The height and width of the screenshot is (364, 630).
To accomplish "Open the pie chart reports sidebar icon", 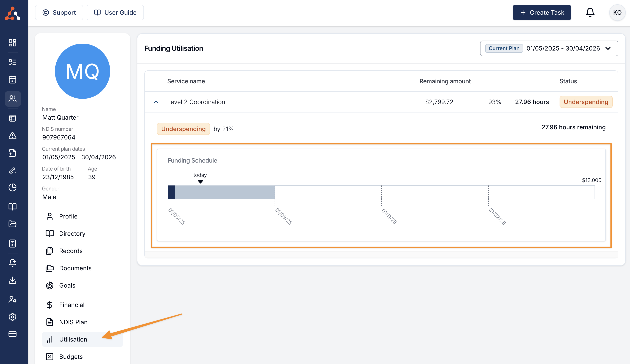I will point(13,187).
